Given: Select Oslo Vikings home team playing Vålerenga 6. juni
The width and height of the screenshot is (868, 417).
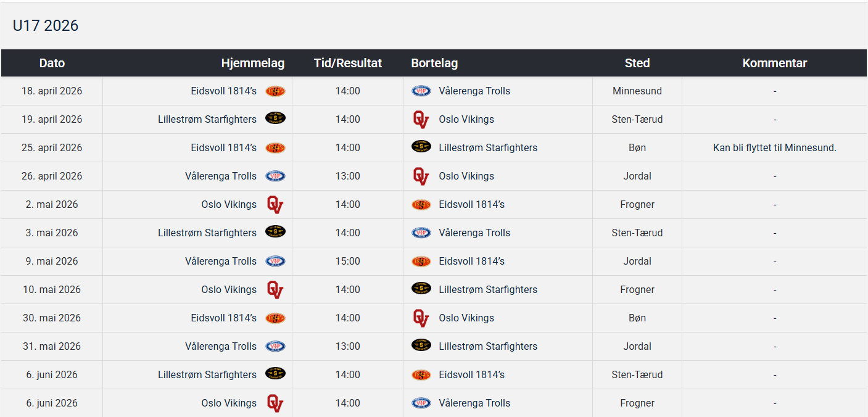Looking at the screenshot, I should pyautogui.click(x=229, y=403).
